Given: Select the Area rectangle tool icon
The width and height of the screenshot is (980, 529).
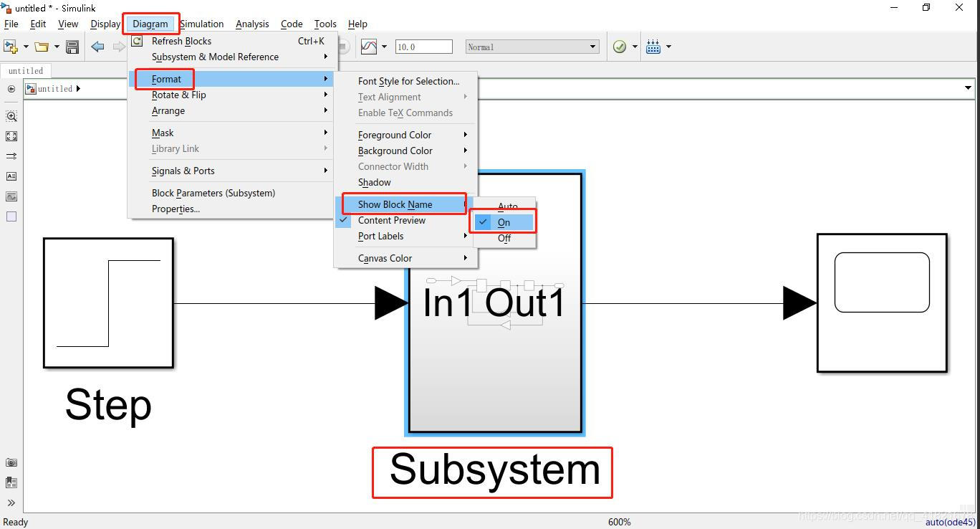Looking at the screenshot, I should [11, 216].
